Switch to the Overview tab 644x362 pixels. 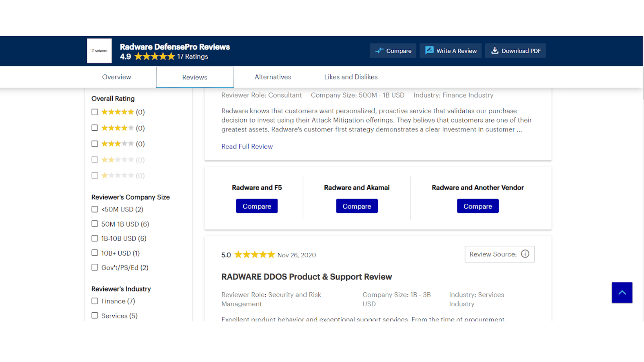tap(116, 77)
